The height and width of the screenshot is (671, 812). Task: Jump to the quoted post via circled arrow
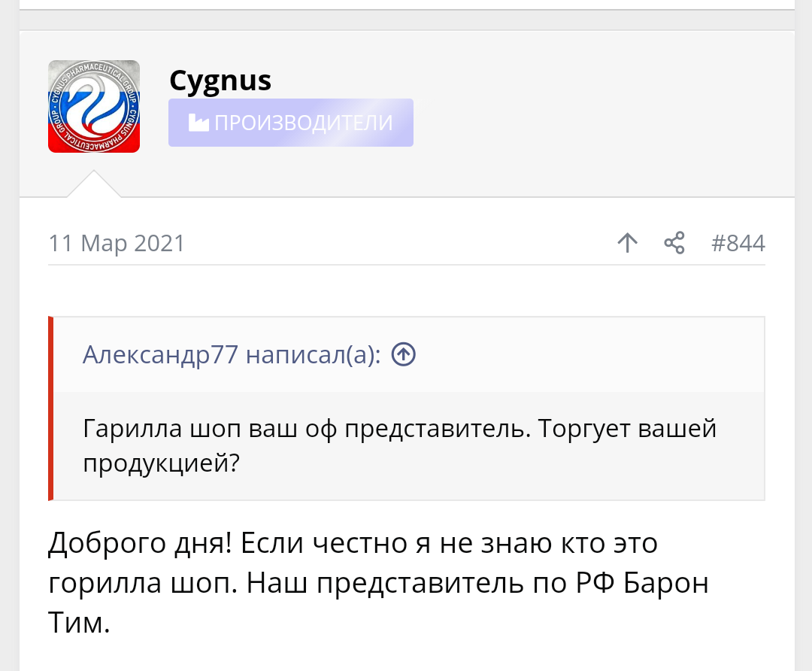404,354
